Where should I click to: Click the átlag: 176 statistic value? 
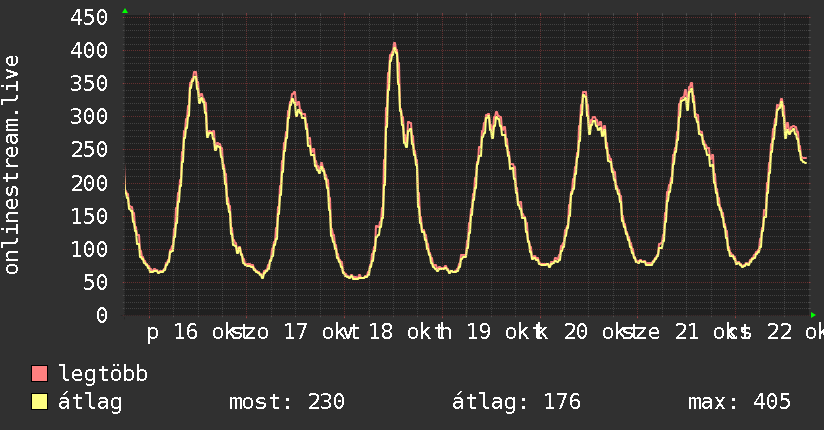pyautogui.click(x=517, y=402)
